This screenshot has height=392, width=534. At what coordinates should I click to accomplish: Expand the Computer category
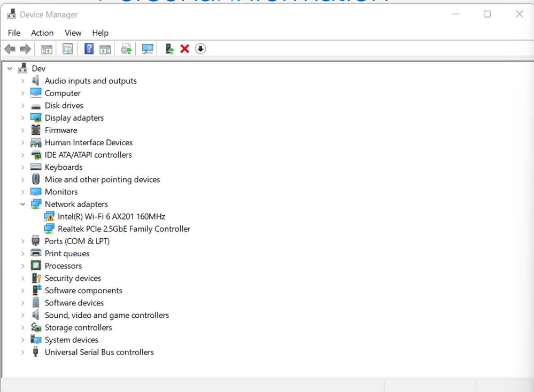(22, 93)
